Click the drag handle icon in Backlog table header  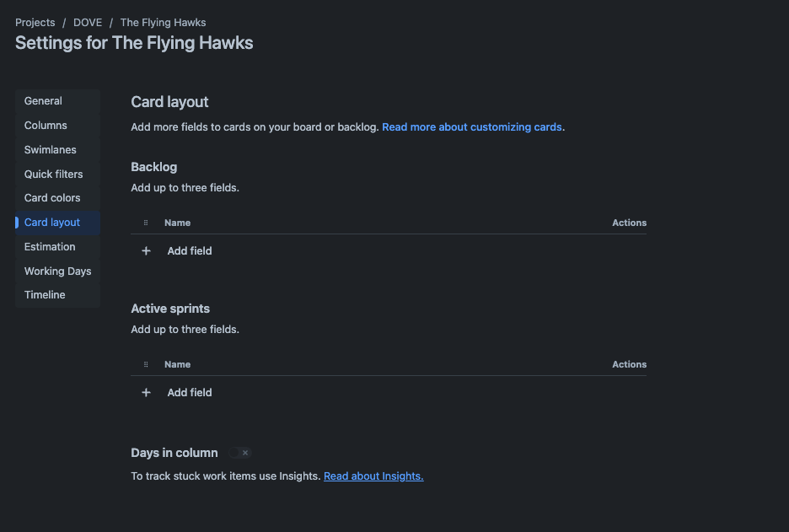click(146, 223)
